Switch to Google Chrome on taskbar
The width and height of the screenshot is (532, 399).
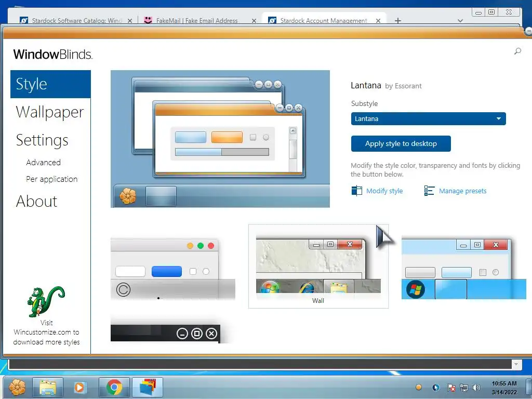point(114,387)
